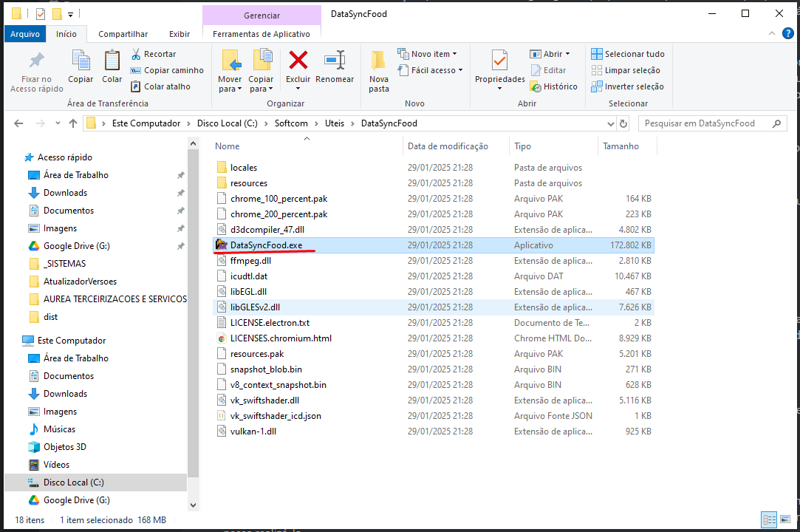Select the DataSyncFood.exe file
Viewport: 800px width, 532px height.
coord(266,245)
